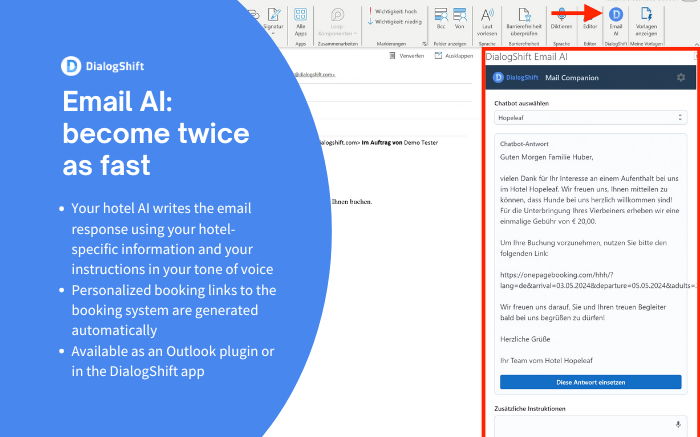Start Diktieren in the ribbon
The width and height of the screenshot is (700, 437).
tap(561, 19)
